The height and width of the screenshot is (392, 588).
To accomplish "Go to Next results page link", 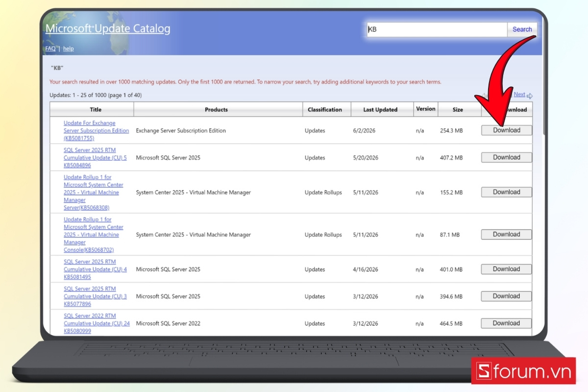I will tap(519, 95).
